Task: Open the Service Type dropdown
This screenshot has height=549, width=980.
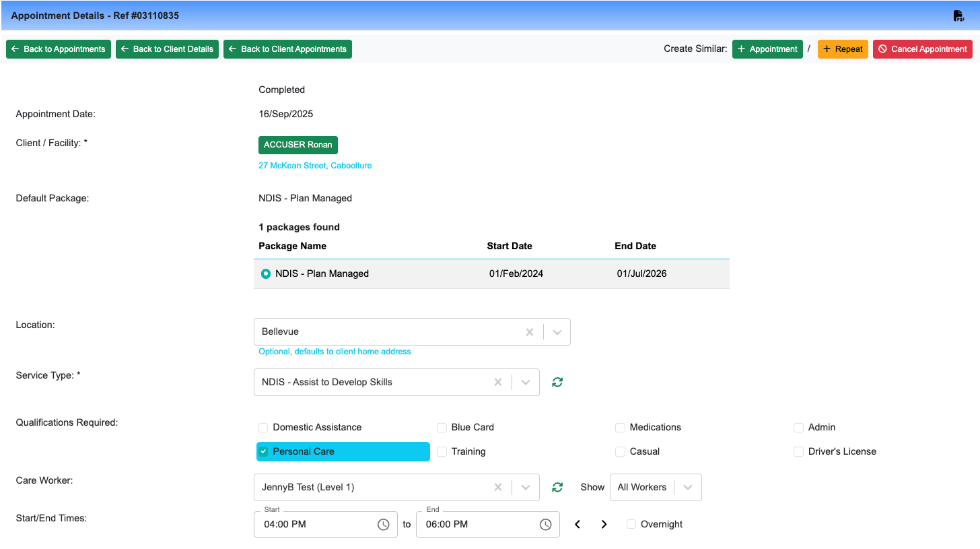Action: [x=526, y=382]
